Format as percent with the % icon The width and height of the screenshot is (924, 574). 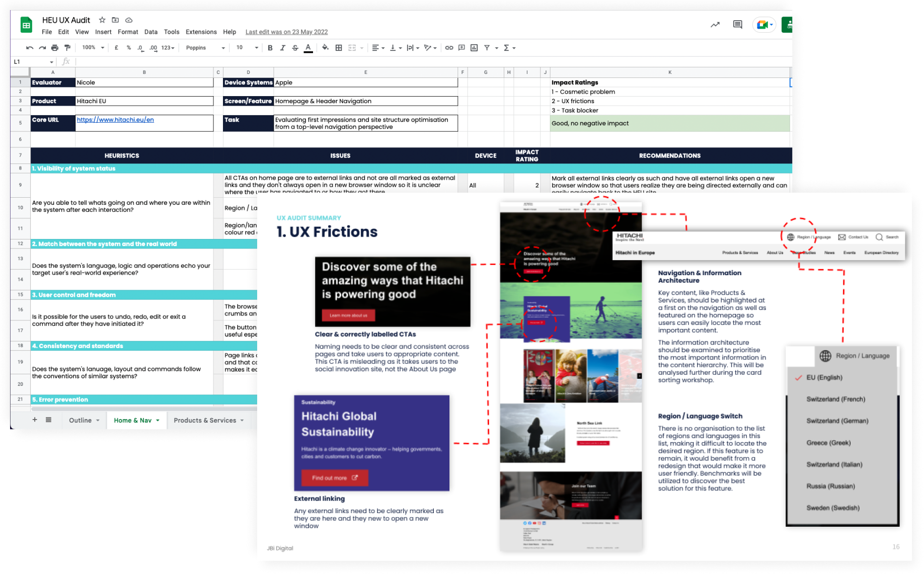(x=129, y=48)
